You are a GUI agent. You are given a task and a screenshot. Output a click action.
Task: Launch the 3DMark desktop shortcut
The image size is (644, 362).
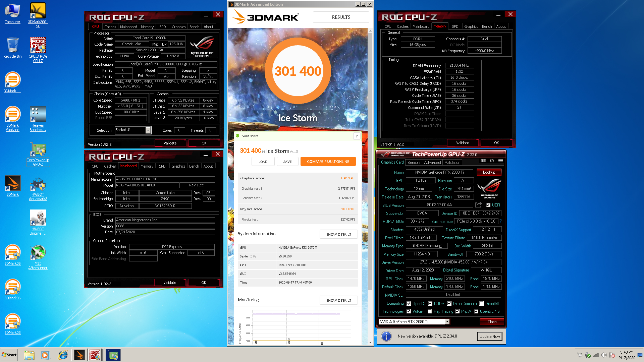pyautogui.click(x=12, y=186)
